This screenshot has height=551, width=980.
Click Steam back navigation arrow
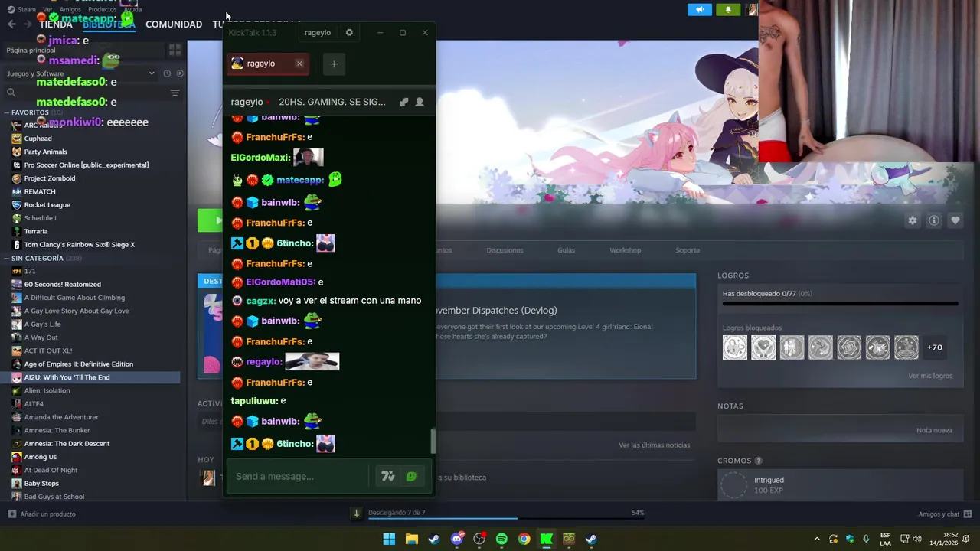[11, 24]
